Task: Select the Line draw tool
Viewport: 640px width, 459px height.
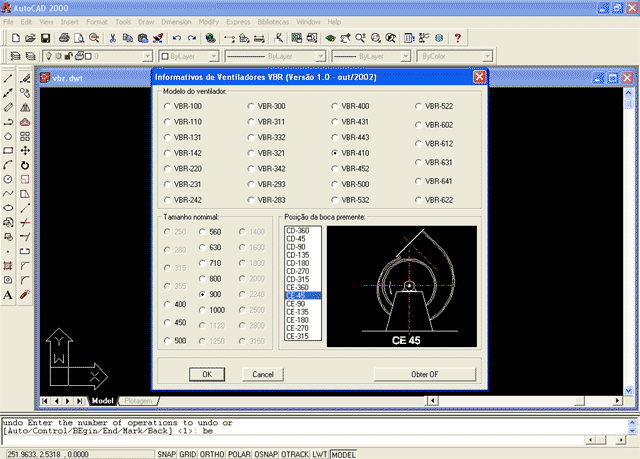Action: 8,78
